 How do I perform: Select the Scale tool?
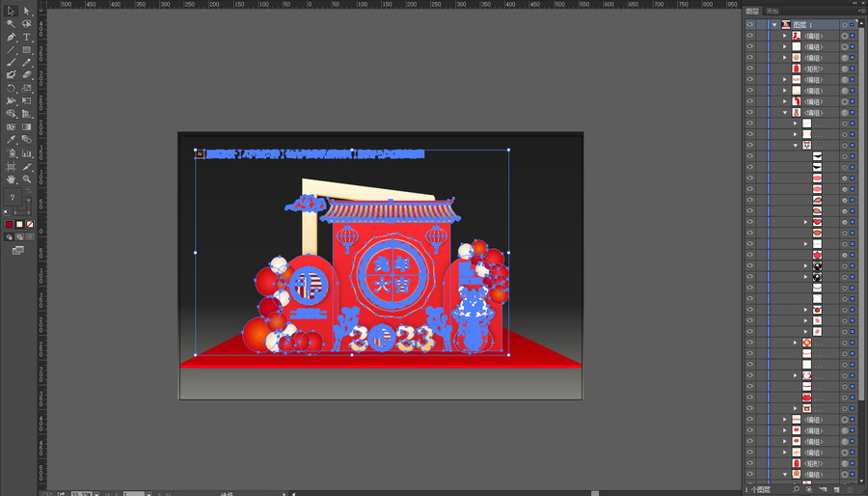click(26, 89)
